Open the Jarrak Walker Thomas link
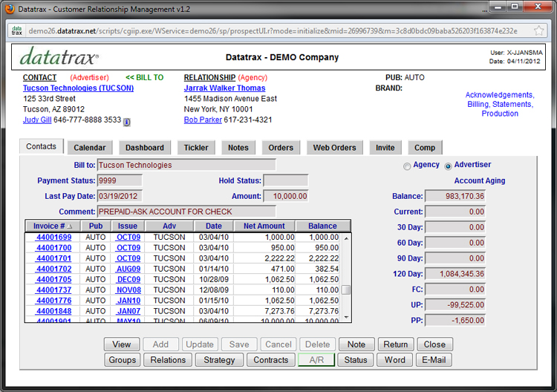 click(224, 88)
